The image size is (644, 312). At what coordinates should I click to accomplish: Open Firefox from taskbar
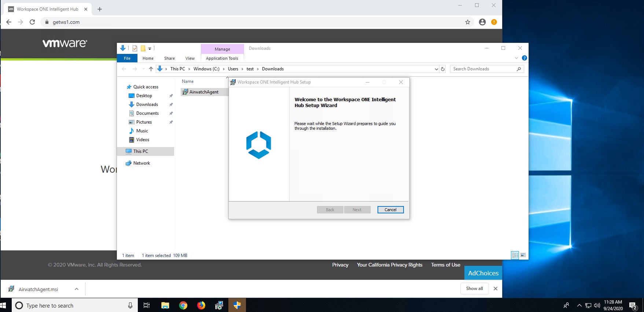pos(201,305)
